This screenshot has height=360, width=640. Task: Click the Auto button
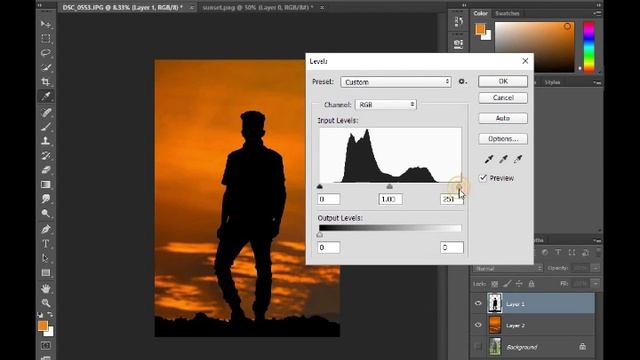tap(503, 118)
